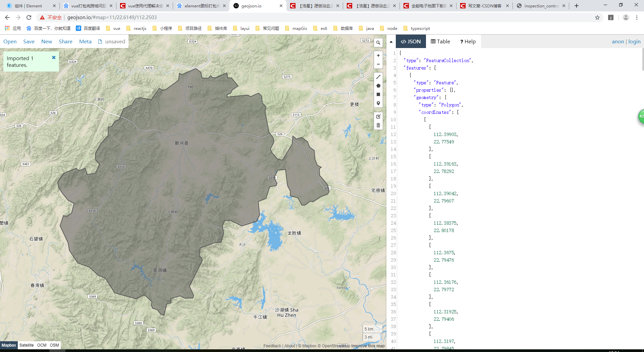Select the line drawing tool
The width and height of the screenshot is (644, 352).
(x=378, y=77)
